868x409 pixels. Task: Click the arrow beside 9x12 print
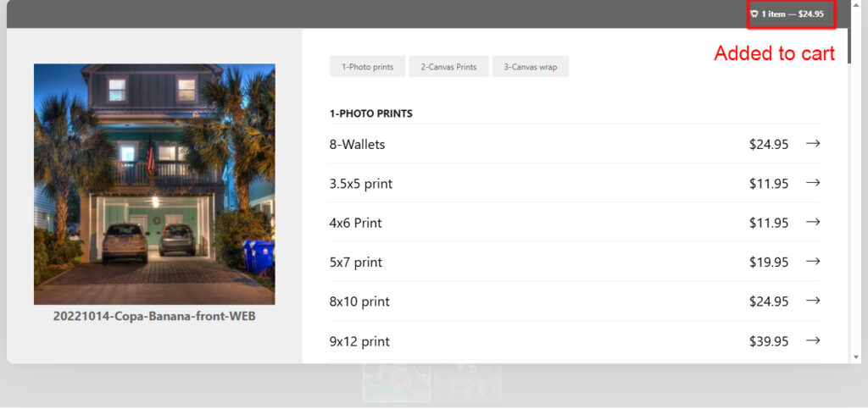[x=813, y=340]
